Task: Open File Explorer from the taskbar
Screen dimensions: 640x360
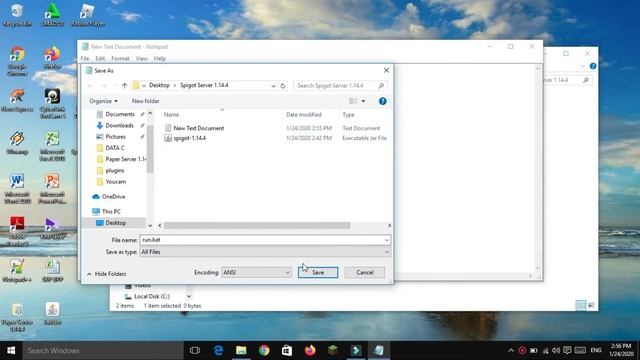Action: point(241,351)
